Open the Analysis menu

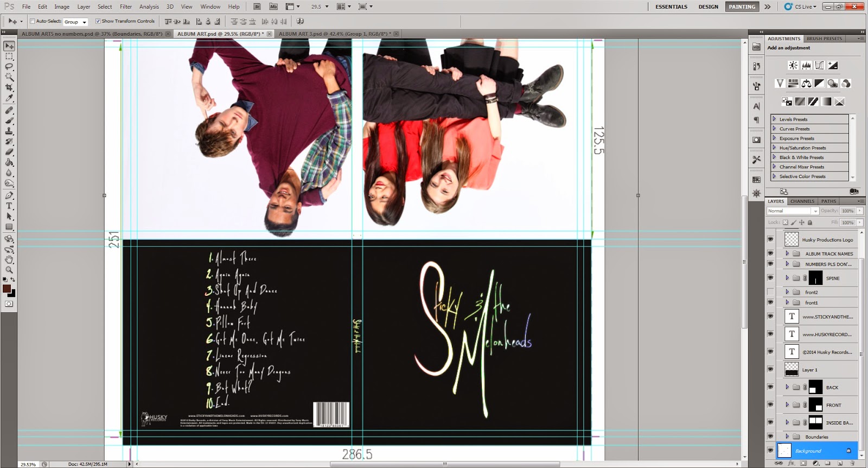[149, 7]
